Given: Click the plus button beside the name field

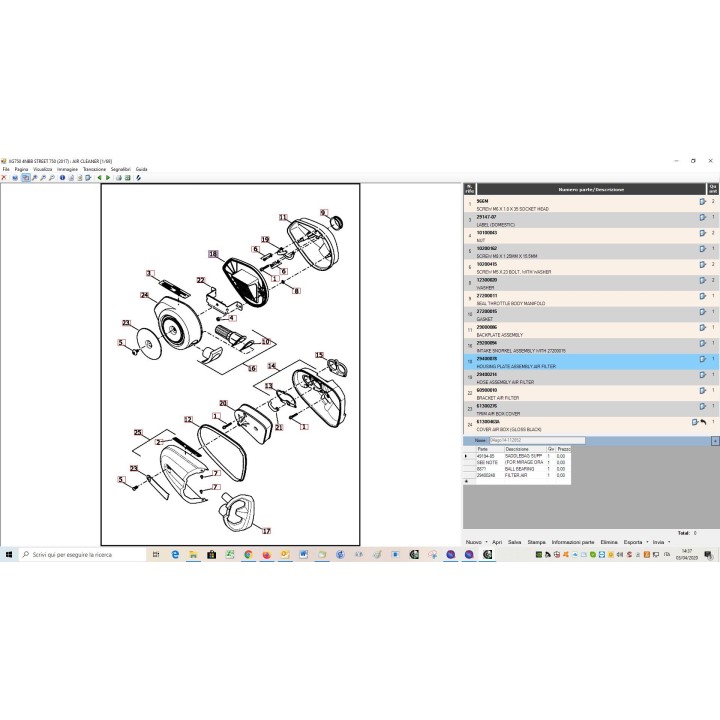Looking at the screenshot, I should pos(715,441).
